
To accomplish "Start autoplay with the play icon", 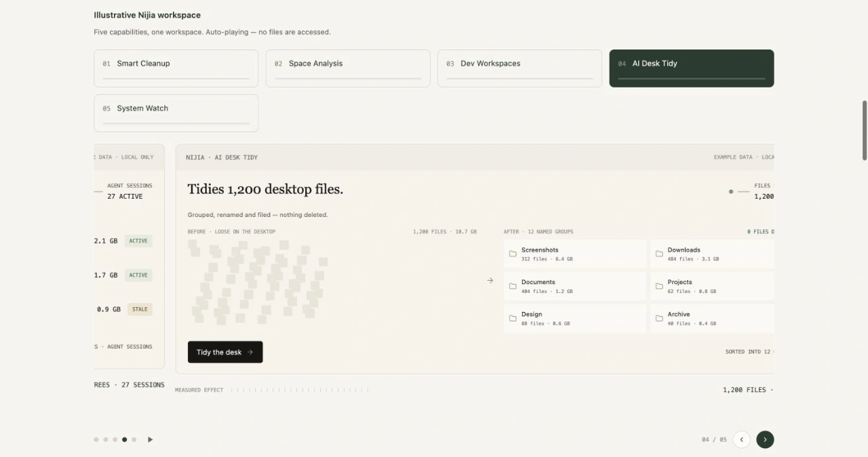I will (151, 439).
